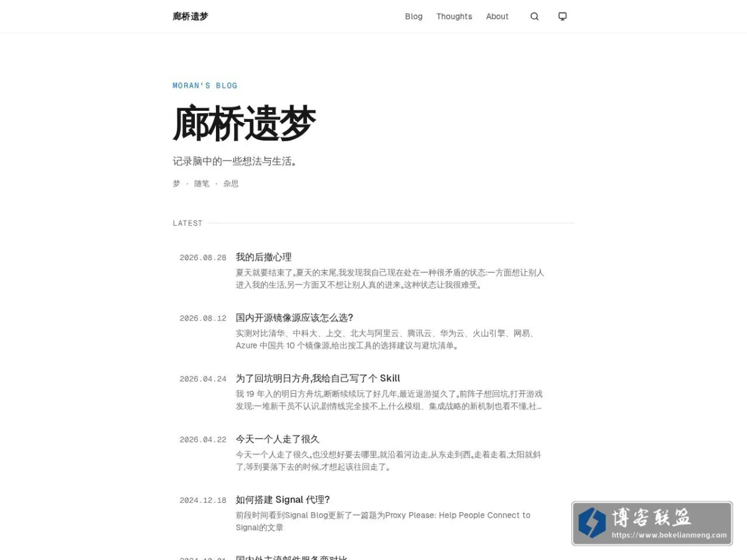Screen dimensions: 747x560
Task: Click the summary starting 我 19 年入的明日方舟坑
Action: 389,400
